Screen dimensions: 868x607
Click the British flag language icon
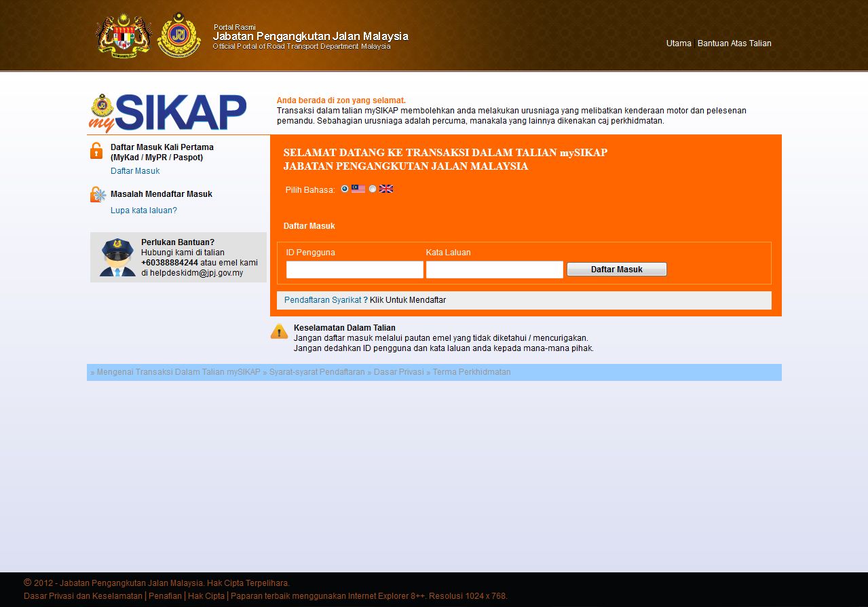pyautogui.click(x=386, y=189)
